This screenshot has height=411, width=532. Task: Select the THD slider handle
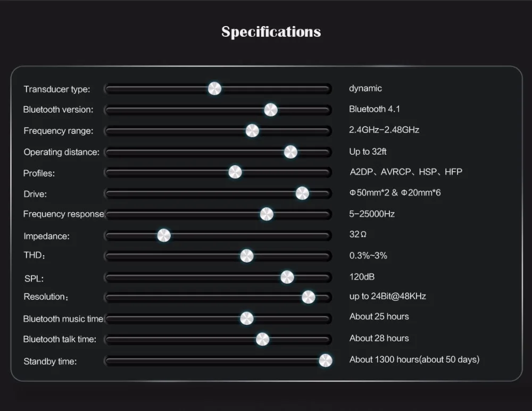click(247, 256)
